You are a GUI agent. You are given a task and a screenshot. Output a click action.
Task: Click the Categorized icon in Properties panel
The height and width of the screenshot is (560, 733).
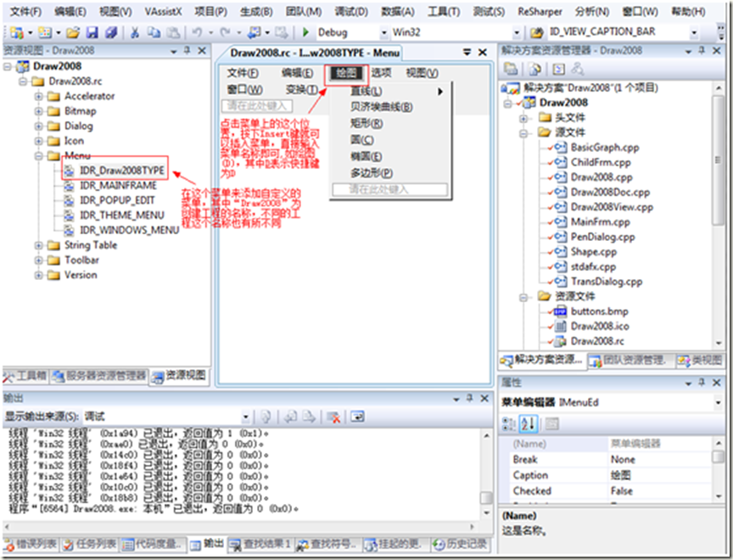[x=509, y=424]
